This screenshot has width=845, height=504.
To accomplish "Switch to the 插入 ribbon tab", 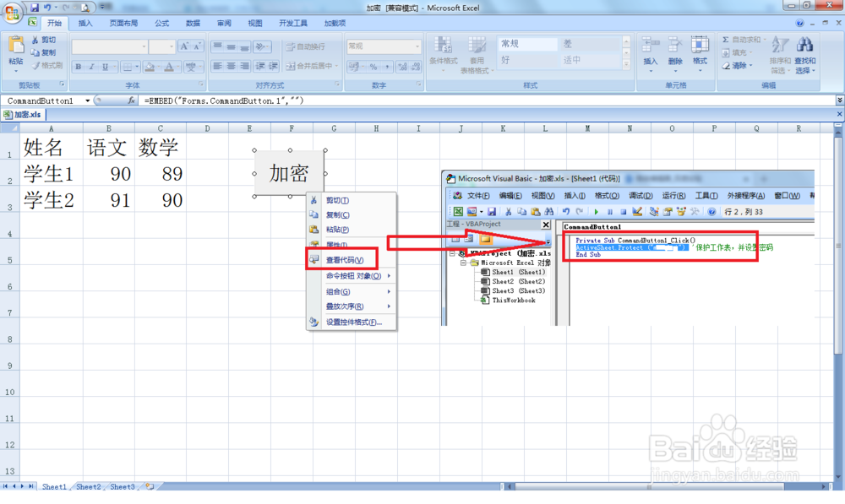I will [x=85, y=23].
